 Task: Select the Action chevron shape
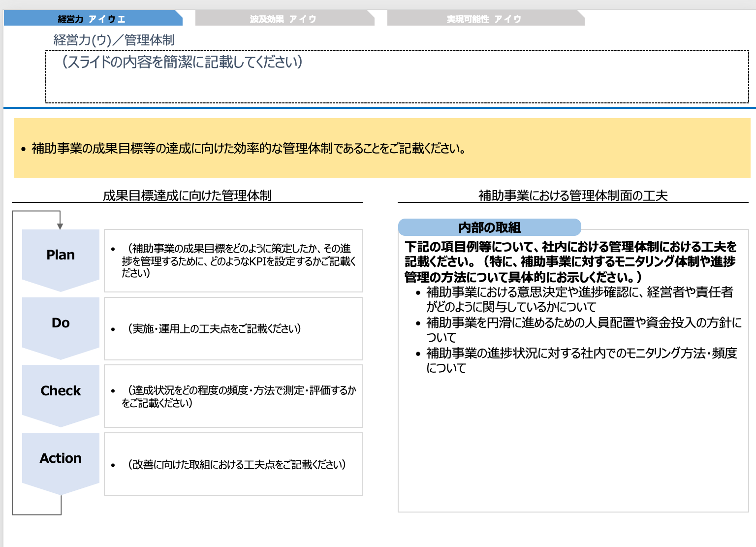pos(60,458)
